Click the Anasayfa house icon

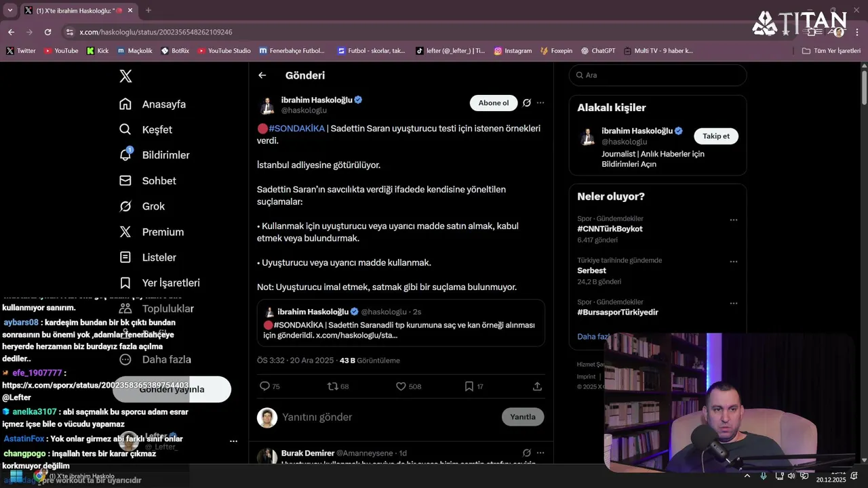tap(125, 104)
